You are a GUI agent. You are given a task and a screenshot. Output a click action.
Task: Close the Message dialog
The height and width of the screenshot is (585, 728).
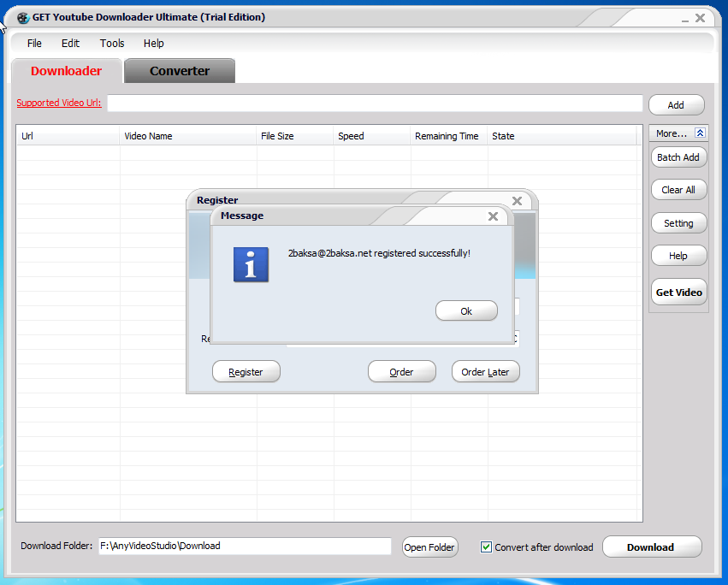pos(493,216)
